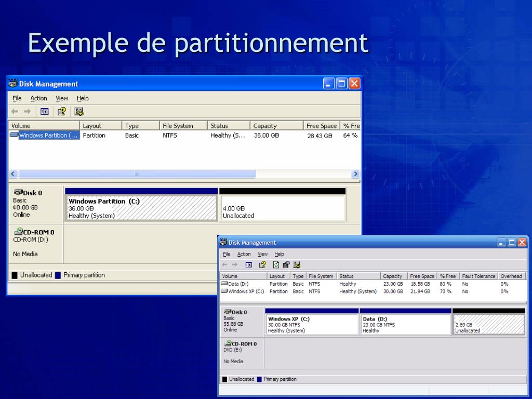Click the Fault Tolerance column header
The height and width of the screenshot is (399, 532).
(x=478, y=276)
